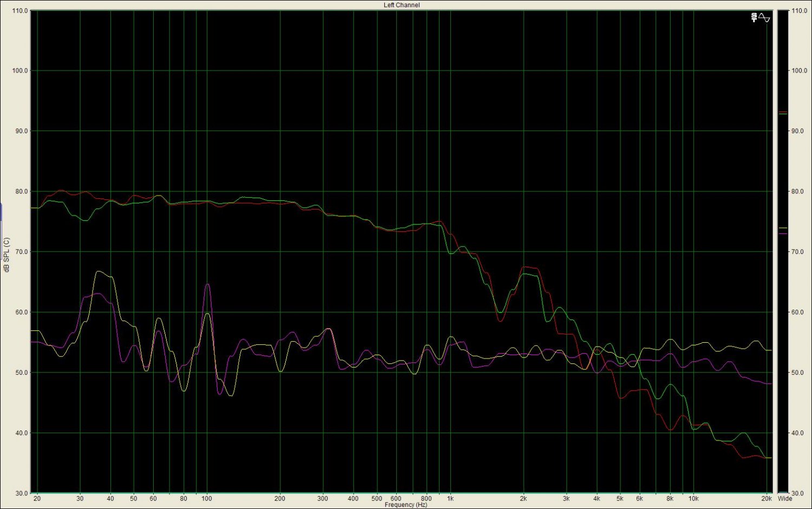Click the 800 frequency axis label

click(427, 498)
